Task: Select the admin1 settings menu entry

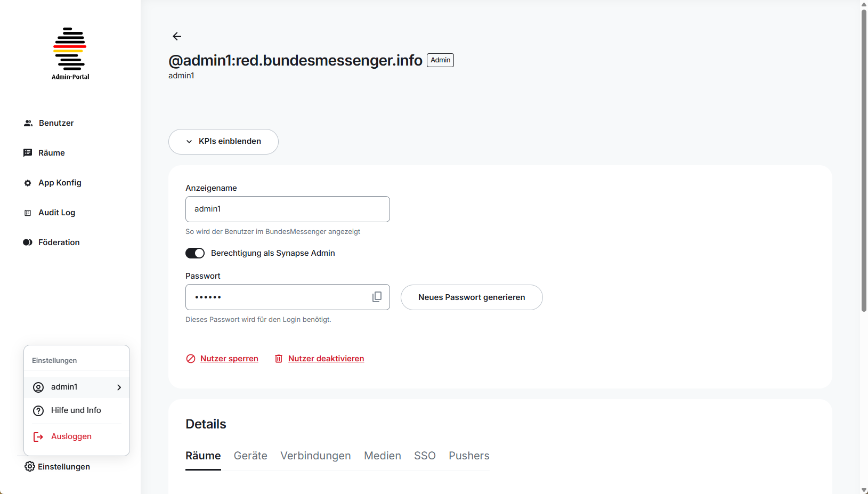Action: coord(77,387)
